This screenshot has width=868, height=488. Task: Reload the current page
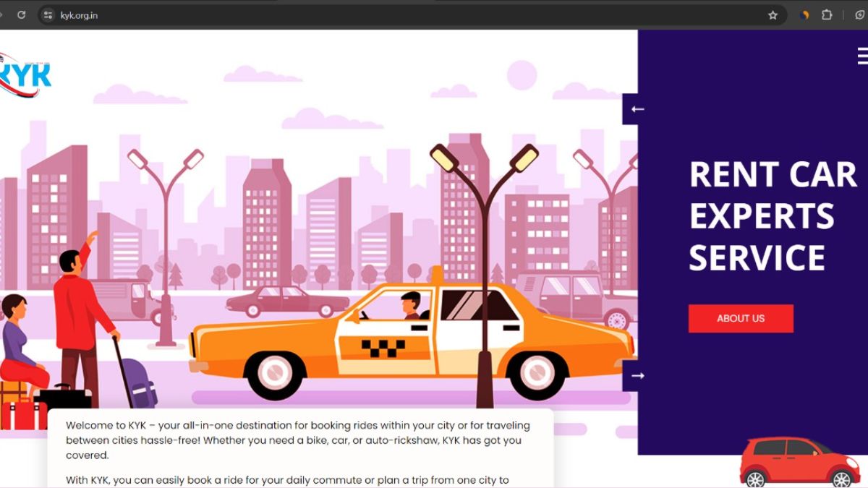pyautogui.click(x=21, y=14)
